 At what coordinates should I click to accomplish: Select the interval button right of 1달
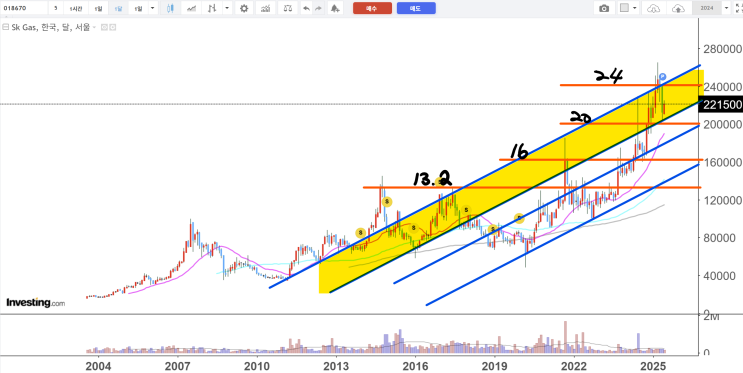pos(138,8)
